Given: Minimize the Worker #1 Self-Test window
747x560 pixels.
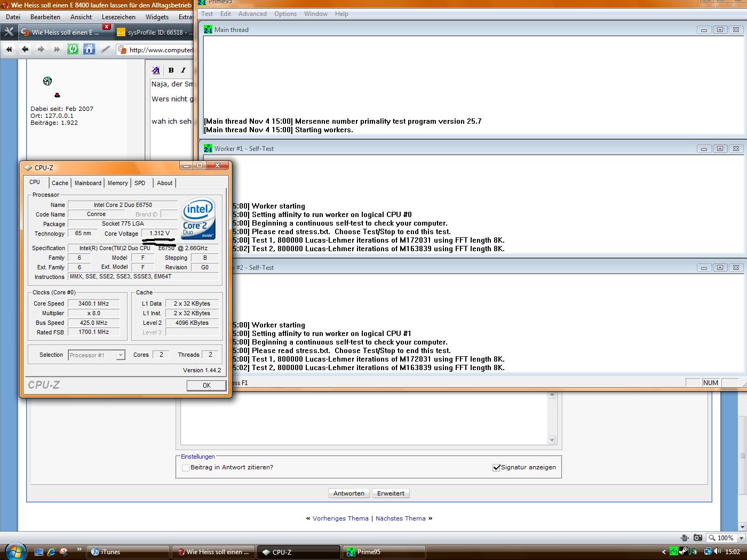Looking at the screenshot, I should [704, 149].
